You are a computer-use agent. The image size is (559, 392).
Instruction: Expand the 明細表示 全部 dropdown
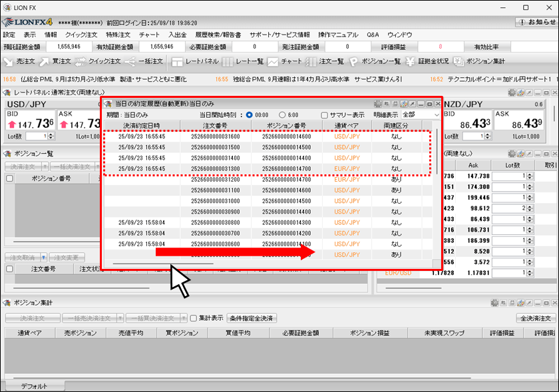coord(421,114)
